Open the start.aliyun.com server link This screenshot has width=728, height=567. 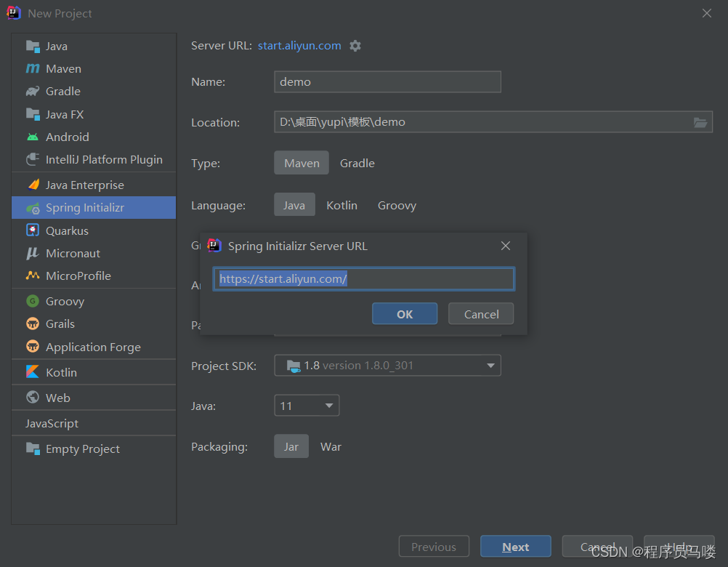pyautogui.click(x=299, y=46)
